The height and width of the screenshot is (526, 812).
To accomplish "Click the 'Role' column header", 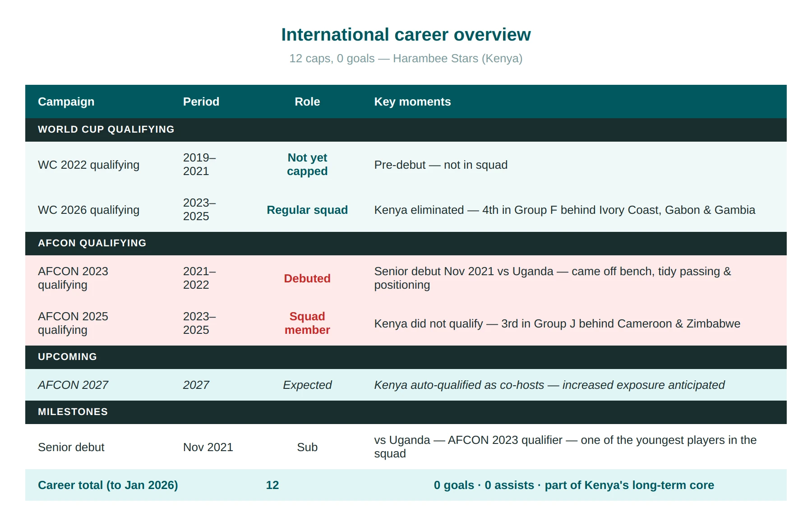I will coord(307,102).
